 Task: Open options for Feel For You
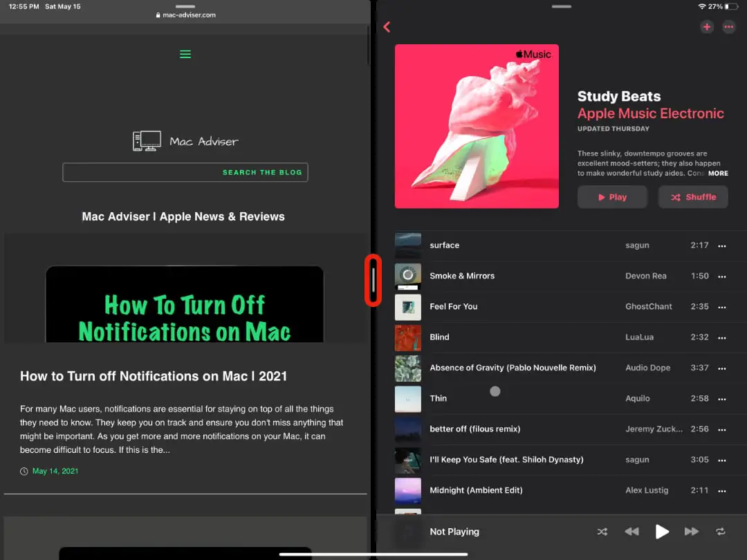[x=722, y=307]
